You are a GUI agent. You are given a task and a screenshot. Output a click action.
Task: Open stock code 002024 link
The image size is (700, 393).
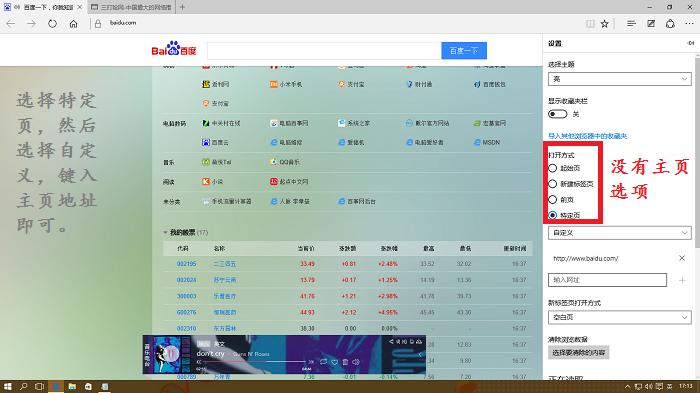[x=186, y=280]
